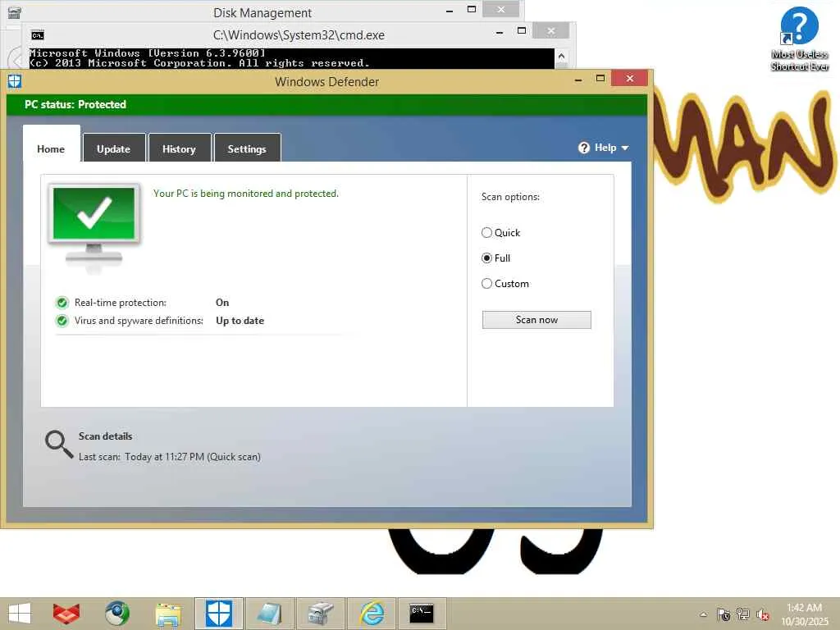Click the Windows Defender title bar shield icon
The height and width of the screenshot is (630, 840).
15,81
